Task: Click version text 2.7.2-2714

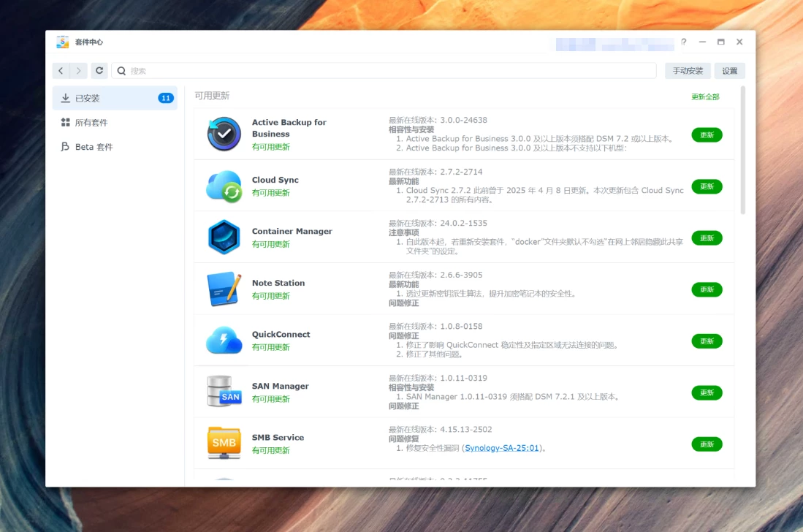Action: point(461,172)
